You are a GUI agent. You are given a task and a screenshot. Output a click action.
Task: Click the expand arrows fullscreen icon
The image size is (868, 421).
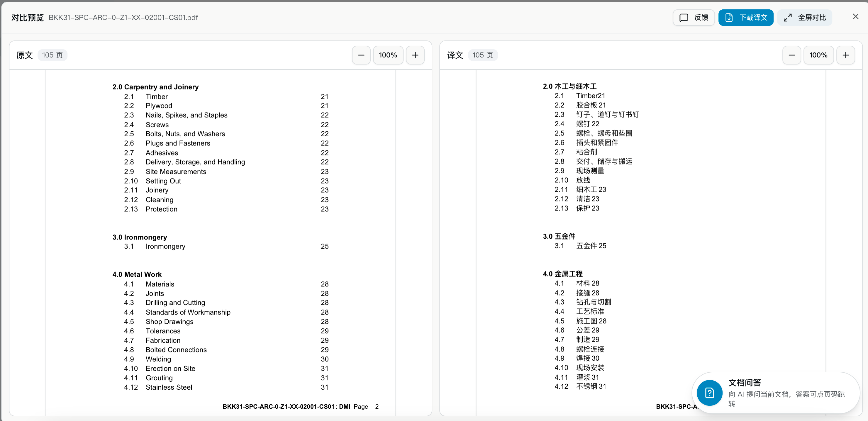pyautogui.click(x=787, y=18)
